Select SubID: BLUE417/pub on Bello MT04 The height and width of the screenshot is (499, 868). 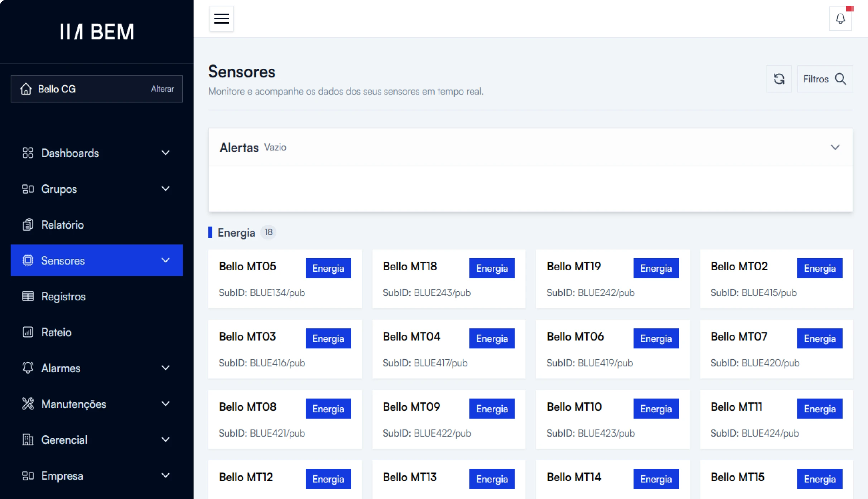[425, 363]
